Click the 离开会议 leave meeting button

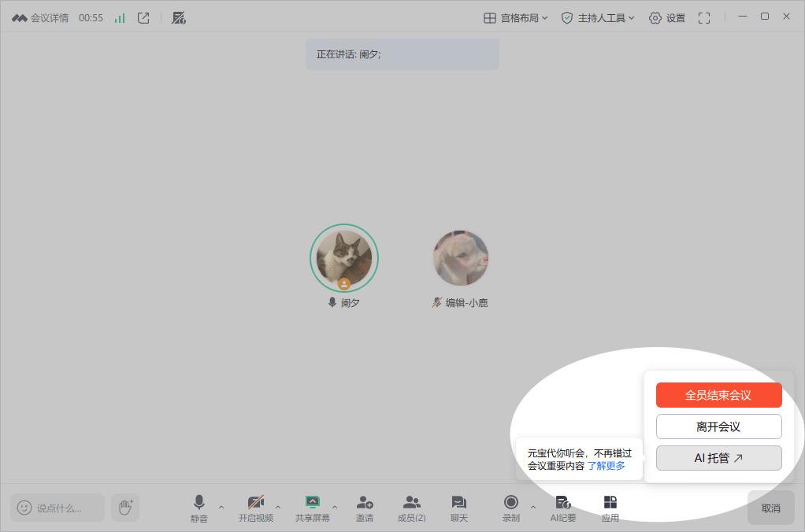coord(718,427)
